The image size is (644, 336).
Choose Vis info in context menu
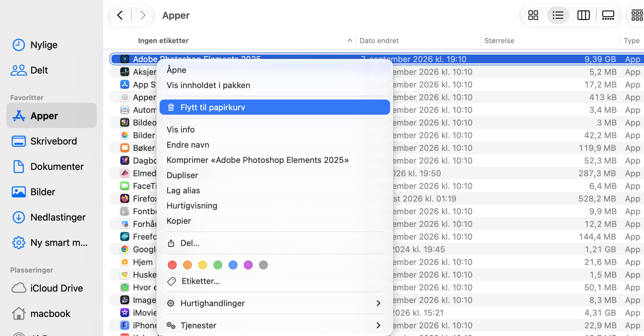(x=275, y=130)
